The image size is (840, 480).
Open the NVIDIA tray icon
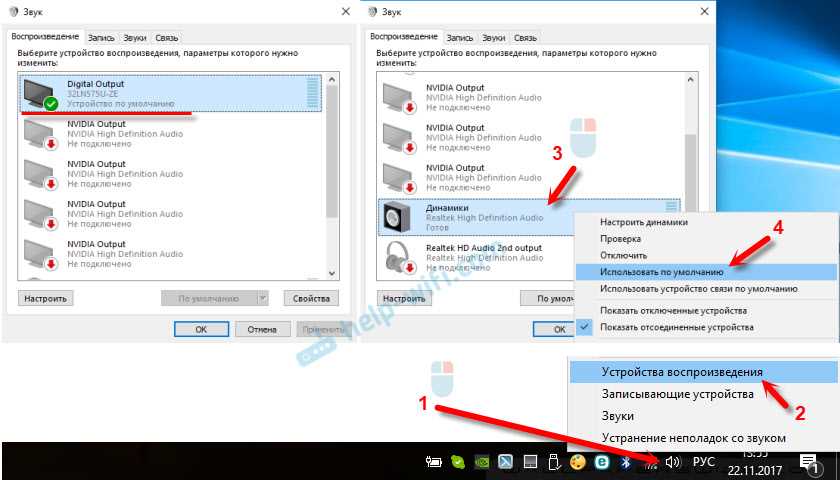coord(481,461)
